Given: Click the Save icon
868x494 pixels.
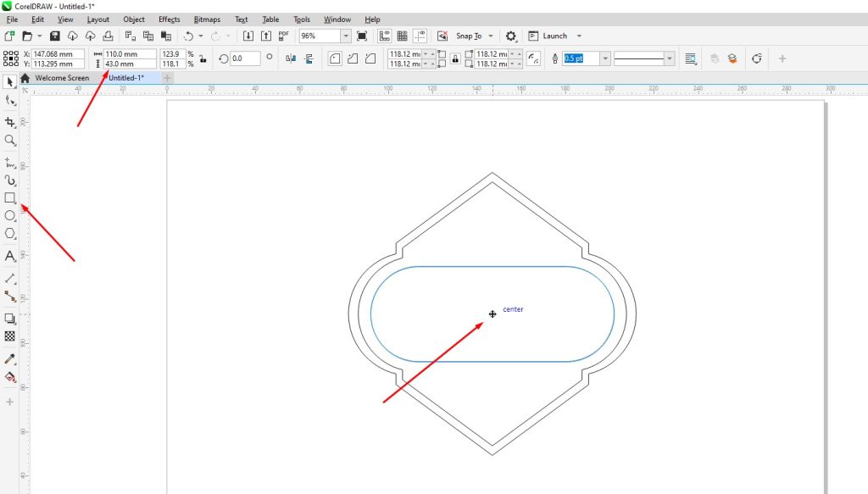Looking at the screenshot, I should pos(55,36).
